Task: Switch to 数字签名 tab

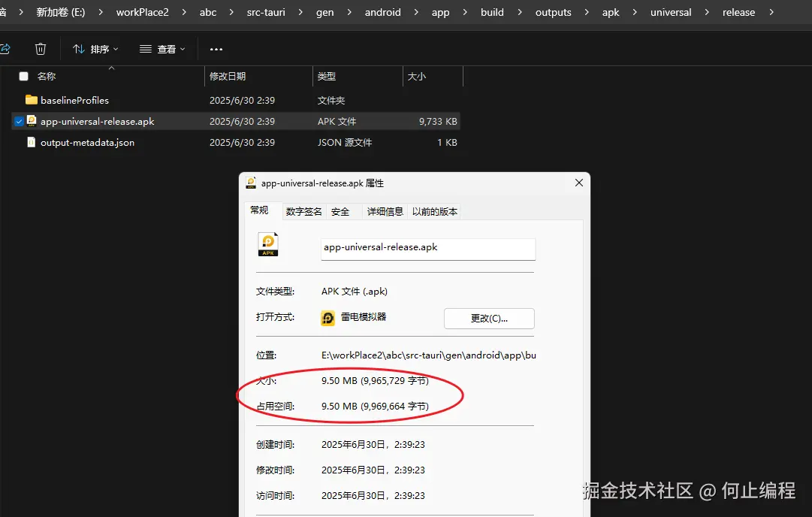Action: [304, 211]
